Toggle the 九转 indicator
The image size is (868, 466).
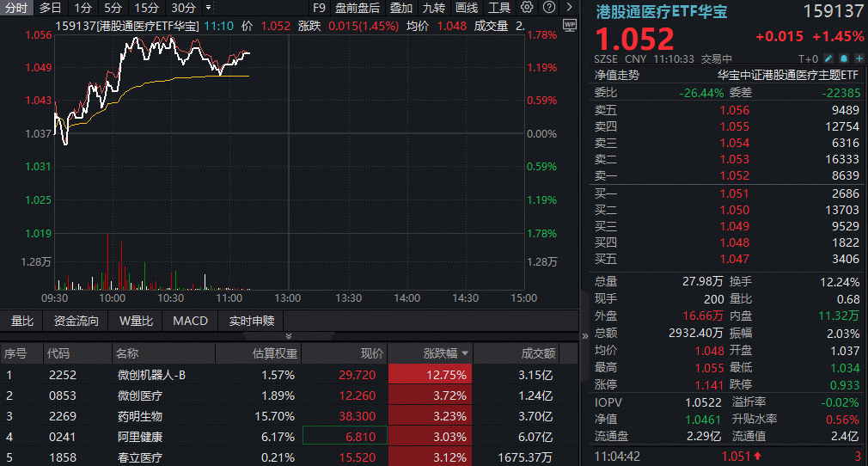point(434,8)
